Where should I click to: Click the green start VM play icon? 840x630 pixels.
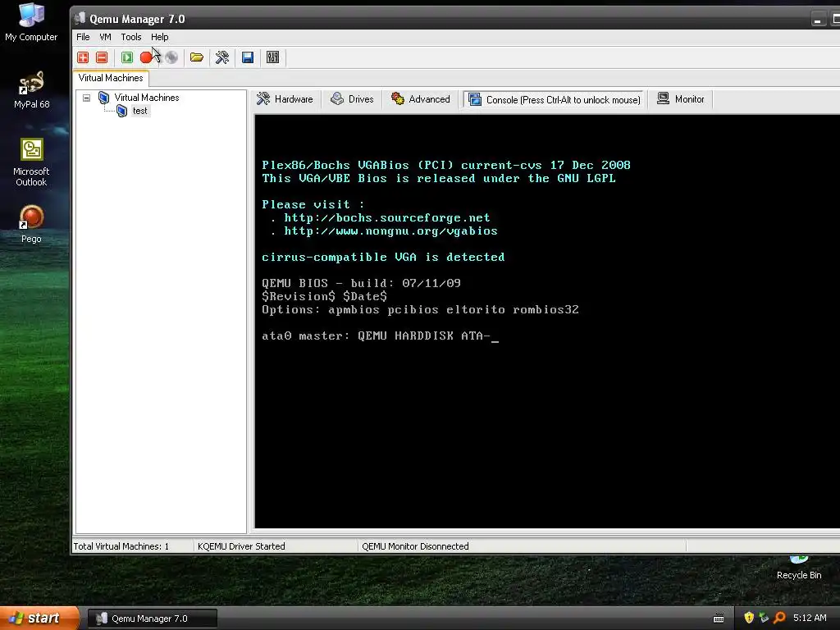click(127, 57)
